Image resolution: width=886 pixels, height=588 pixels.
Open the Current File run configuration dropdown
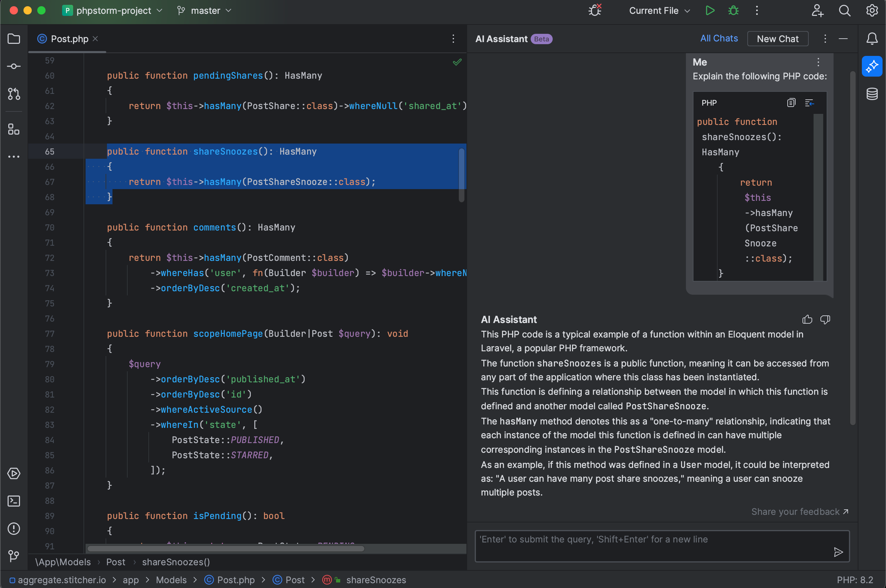point(659,10)
